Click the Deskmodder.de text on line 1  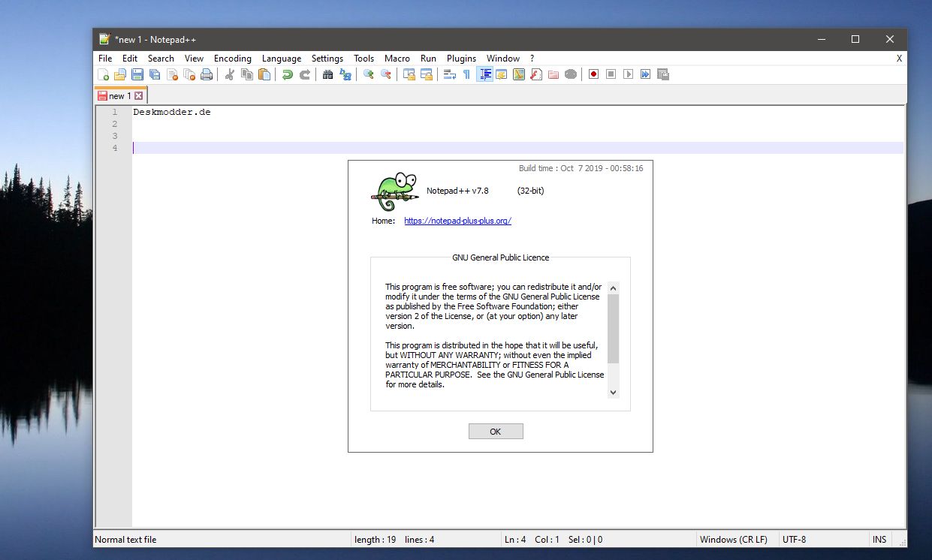click(x=172, y=112)
